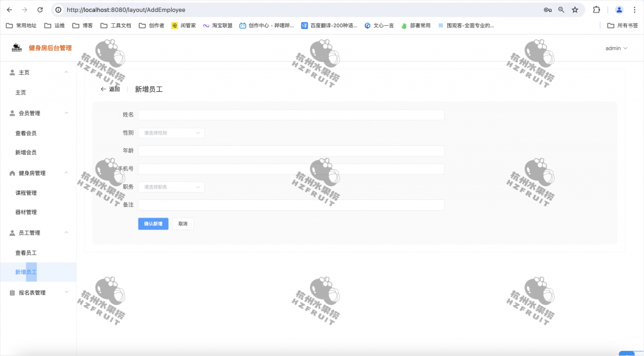
Task: Open the 百度翻译 bookmark
Action: pyautogui.click(x=329, y=25)
